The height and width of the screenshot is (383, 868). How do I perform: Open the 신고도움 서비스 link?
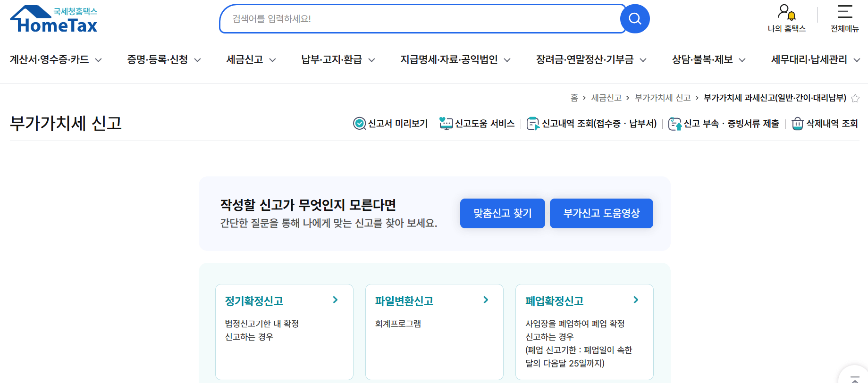pyautogui.click(x=484, y=124)
